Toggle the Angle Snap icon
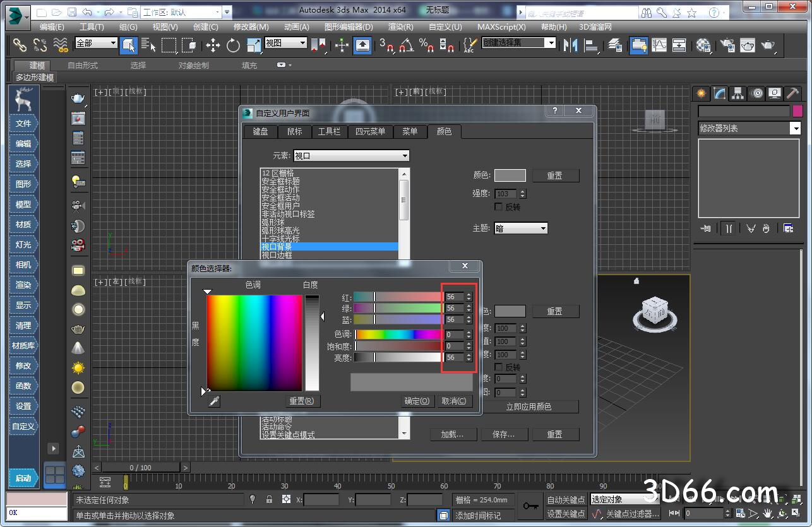The image size is (812, 527). pyautogui.click(x=407, y=45)
